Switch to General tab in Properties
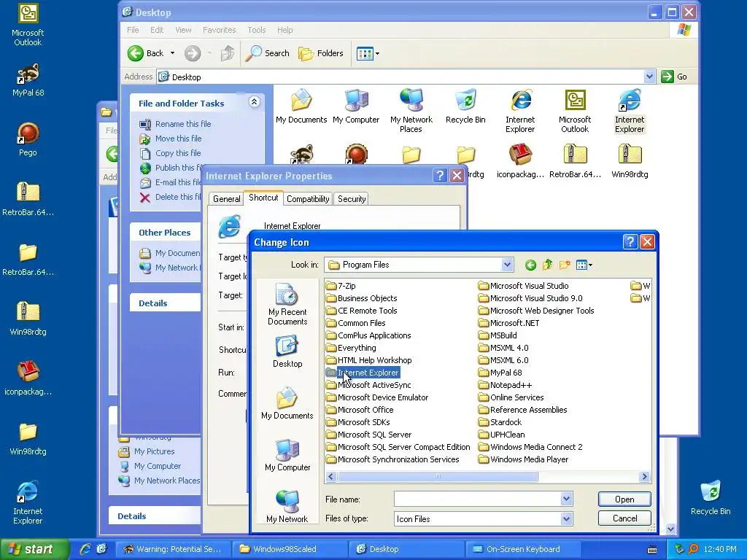This screenshot has width=747, height=560. tap(226, 199)
